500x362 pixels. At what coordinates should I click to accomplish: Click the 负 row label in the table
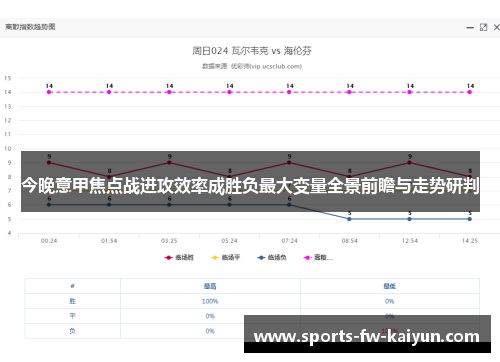[72, 331]
